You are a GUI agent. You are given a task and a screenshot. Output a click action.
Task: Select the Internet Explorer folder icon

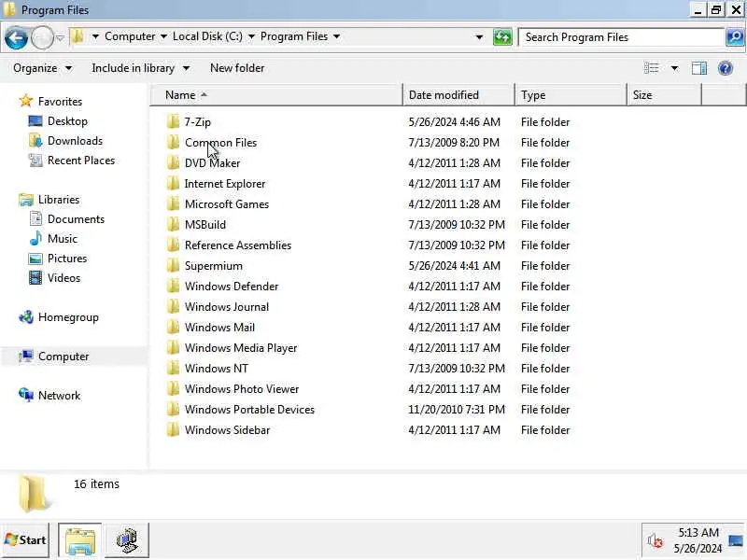(x=173, y=183)
